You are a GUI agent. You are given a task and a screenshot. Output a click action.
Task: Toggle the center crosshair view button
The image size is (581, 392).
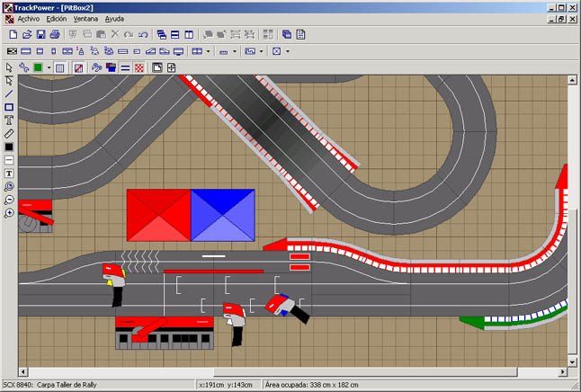point(171,67)
